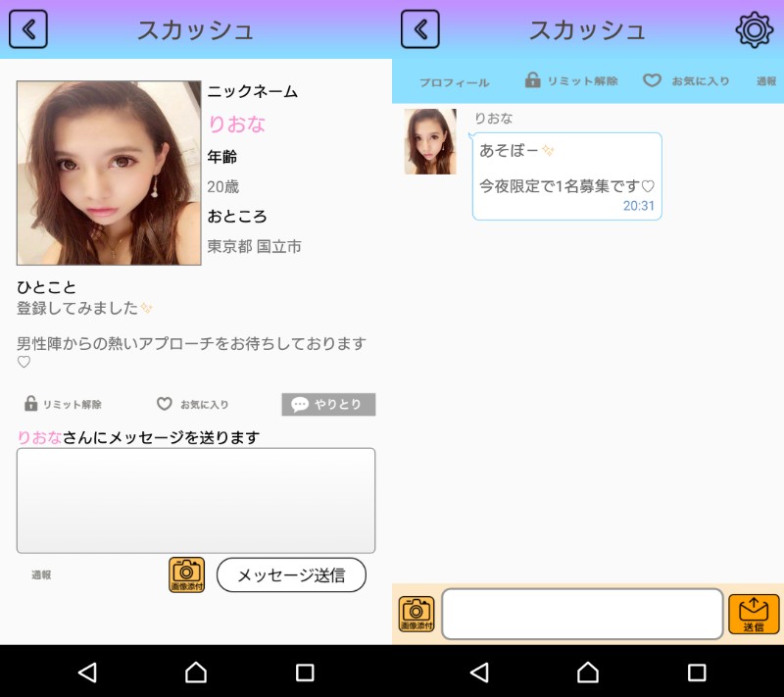
Task: Tap the back arrow on the chat screen
Action: tap(419, 29)
